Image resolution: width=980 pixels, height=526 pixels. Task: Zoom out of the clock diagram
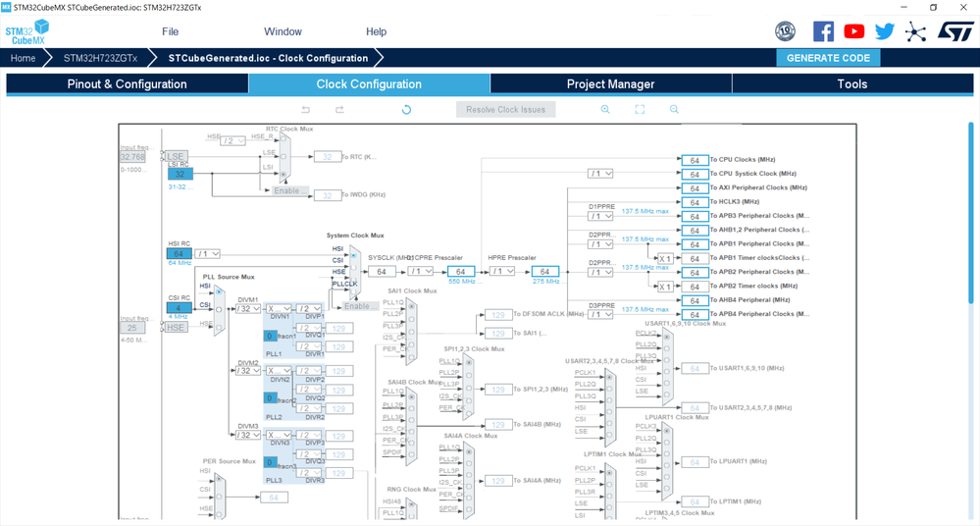tap(674, 110)
